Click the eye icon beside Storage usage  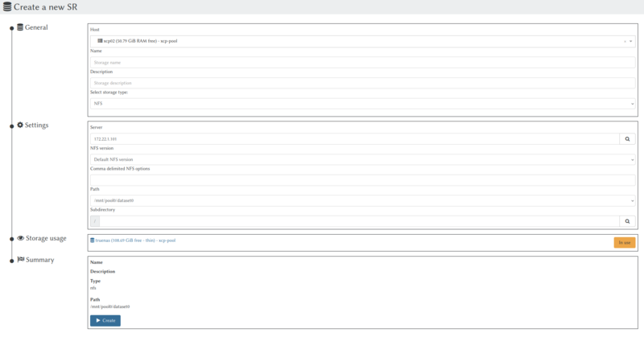(x=20, y=238)
